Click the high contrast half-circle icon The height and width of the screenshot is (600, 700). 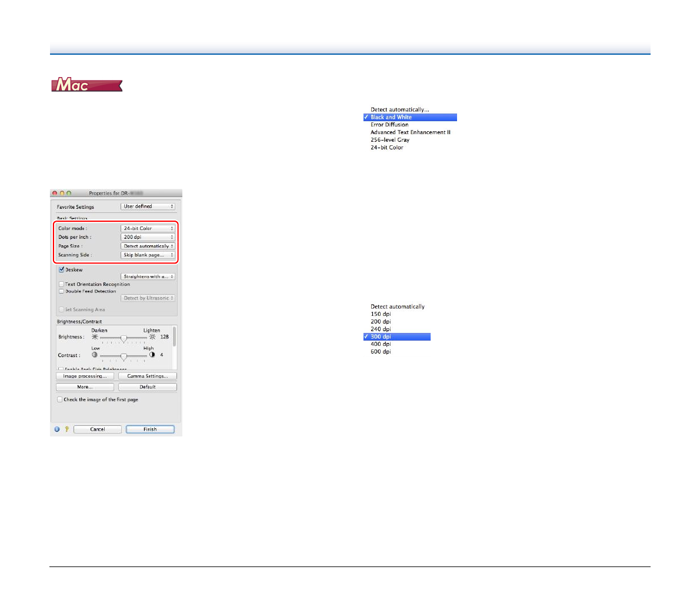coord(152,355)
